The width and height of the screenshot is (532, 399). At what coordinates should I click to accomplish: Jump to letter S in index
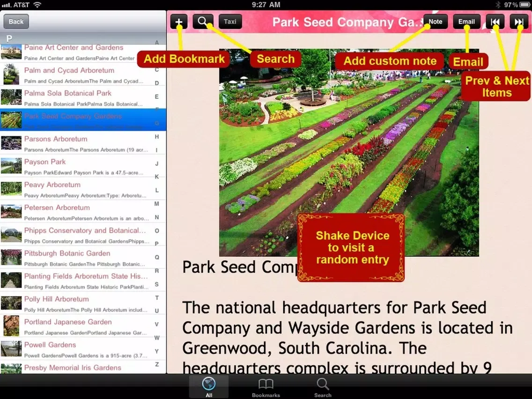point(157,284)
